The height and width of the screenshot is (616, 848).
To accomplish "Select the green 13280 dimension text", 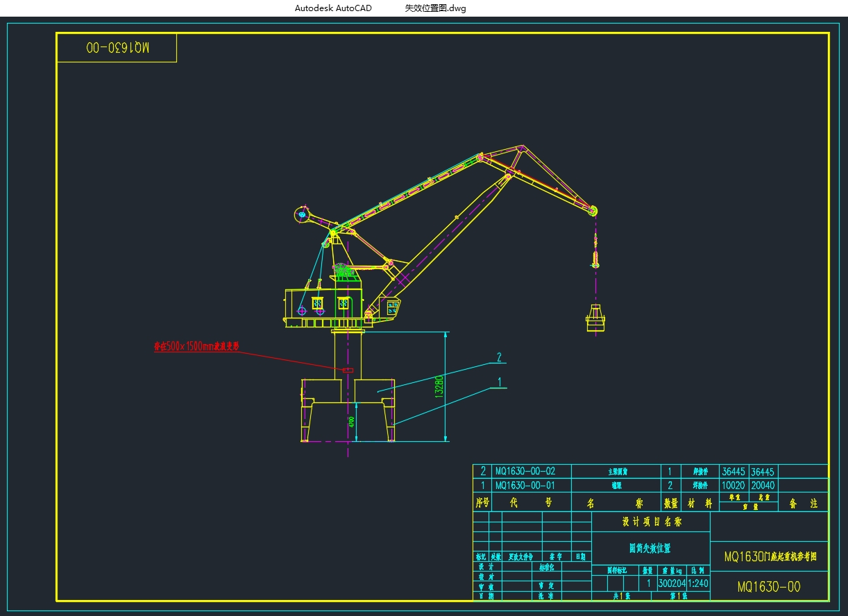I will coord(439,386).
